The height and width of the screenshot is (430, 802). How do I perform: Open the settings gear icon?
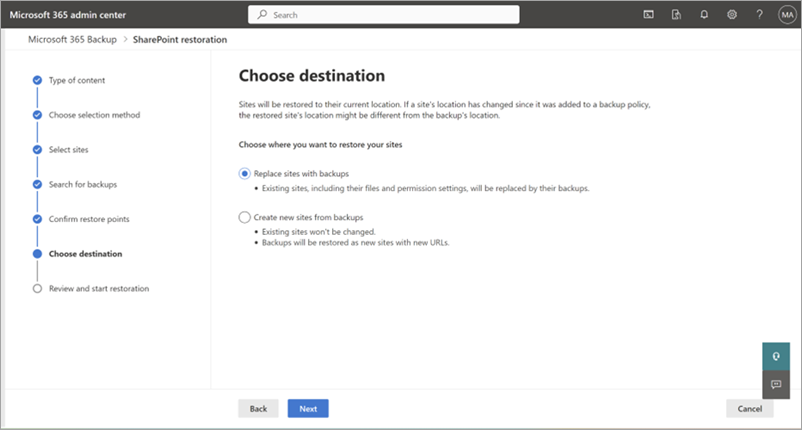(732, 15)
